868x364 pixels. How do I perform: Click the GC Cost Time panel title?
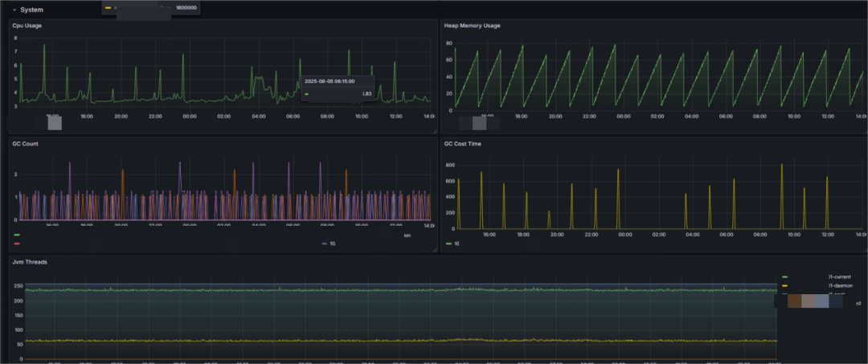click(462, 144)
